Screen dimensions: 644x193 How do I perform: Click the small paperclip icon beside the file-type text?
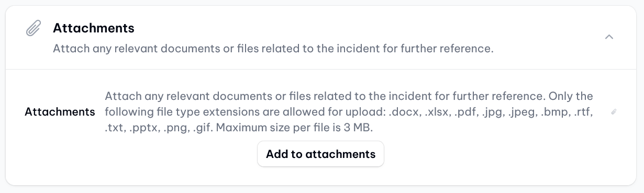614,112
